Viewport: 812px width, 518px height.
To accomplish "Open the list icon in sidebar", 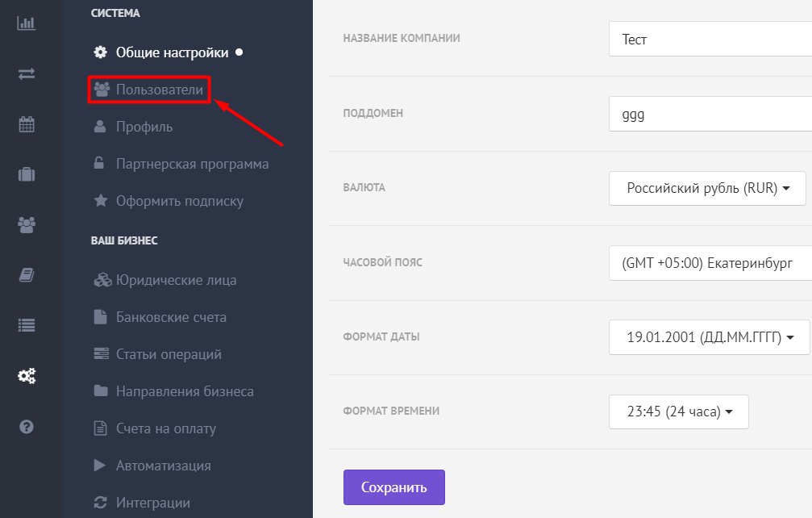I will coord(27,325).
